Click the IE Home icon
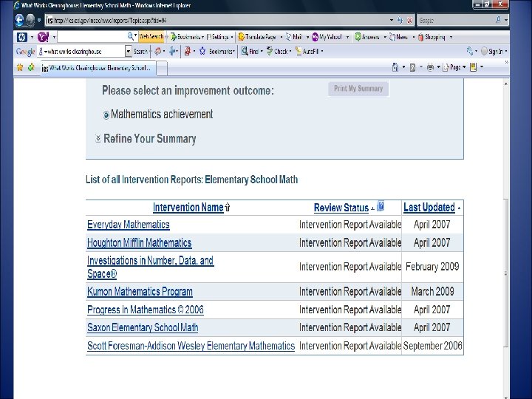Viewport: 532px width, 399px height. pyautogui.click(x=395, y=67)
